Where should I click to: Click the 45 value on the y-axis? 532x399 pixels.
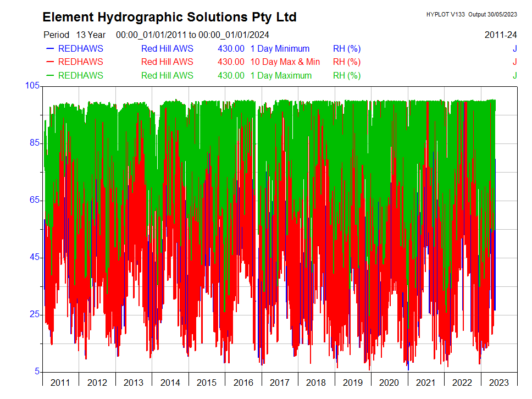tap(34, 257)
